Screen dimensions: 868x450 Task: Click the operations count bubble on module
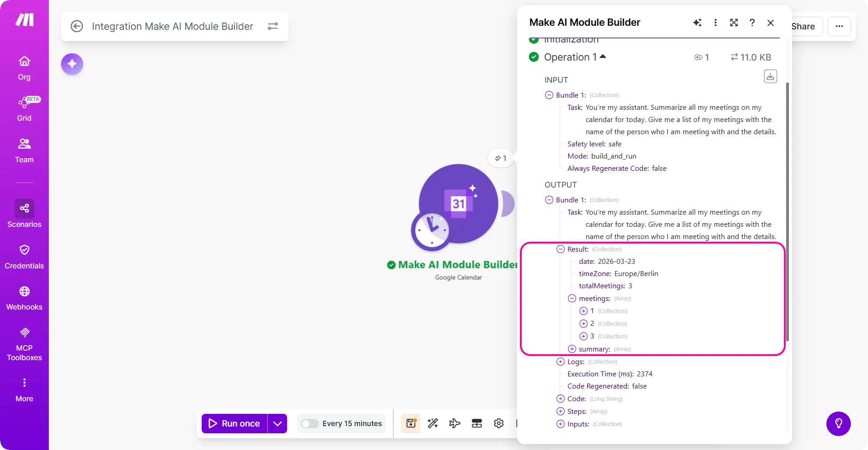[x=500, y=158]
